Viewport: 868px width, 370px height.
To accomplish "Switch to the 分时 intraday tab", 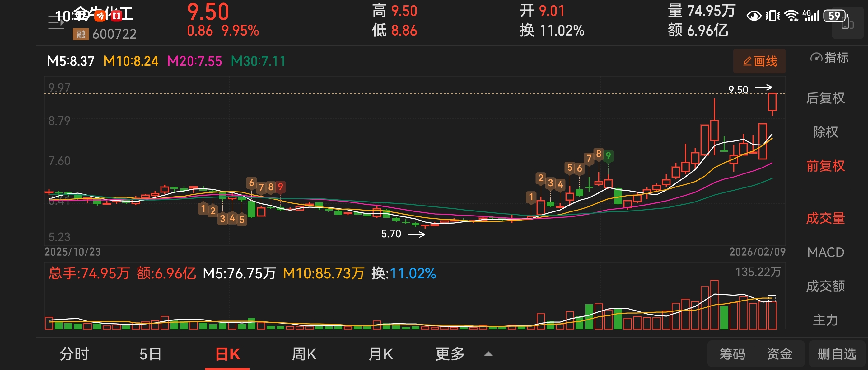I will 74,354.
